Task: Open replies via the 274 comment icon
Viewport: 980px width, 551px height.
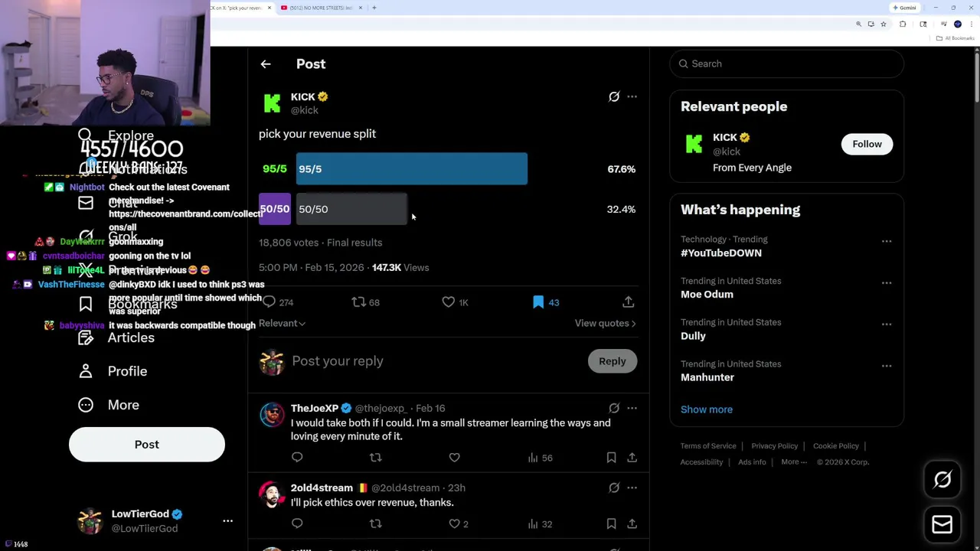Action: pyautogui.click(x=269, y=302)
